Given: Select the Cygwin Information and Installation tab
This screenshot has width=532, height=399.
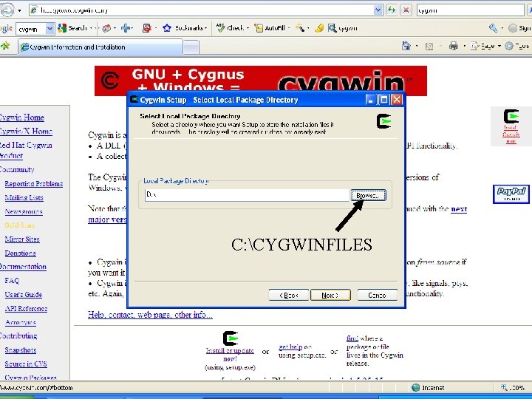Looking at the screenshot, I should (x=100, y=47).
